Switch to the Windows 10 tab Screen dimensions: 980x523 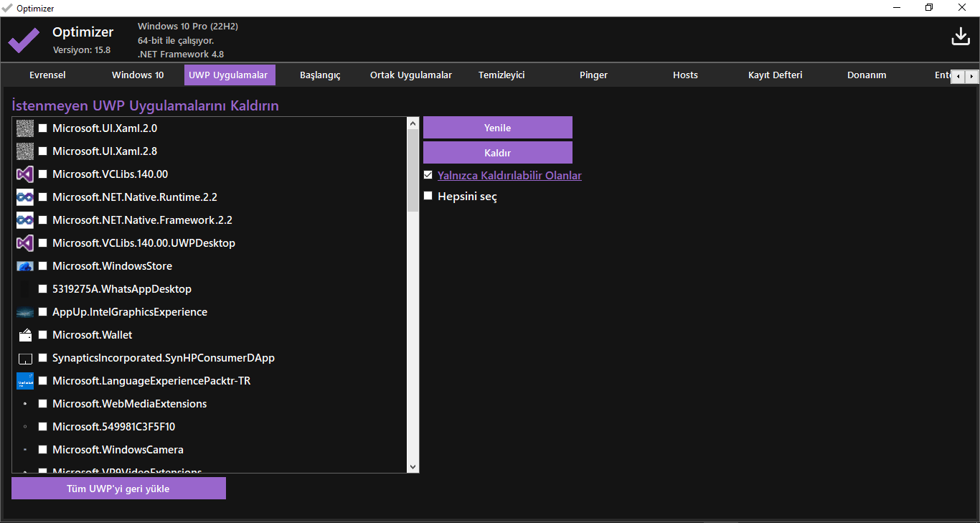pyautogui.click(x=138, y=75)
